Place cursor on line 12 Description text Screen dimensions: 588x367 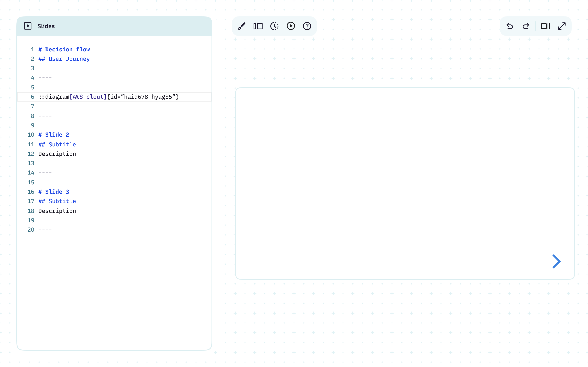coord(57,154)
